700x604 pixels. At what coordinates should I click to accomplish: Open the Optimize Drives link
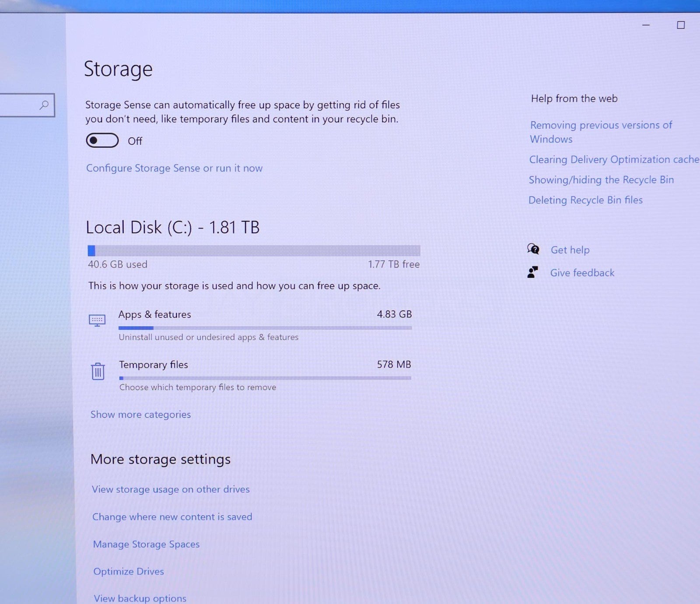point(129,571)
